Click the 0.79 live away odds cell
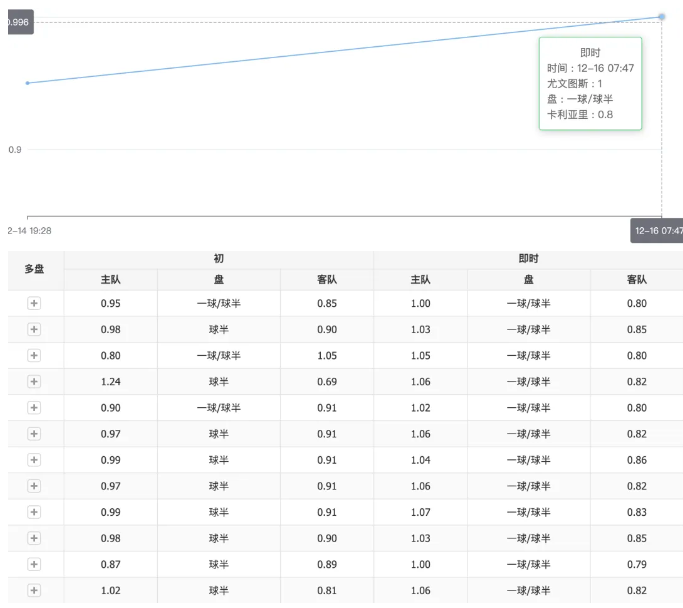 pos(636,564)
